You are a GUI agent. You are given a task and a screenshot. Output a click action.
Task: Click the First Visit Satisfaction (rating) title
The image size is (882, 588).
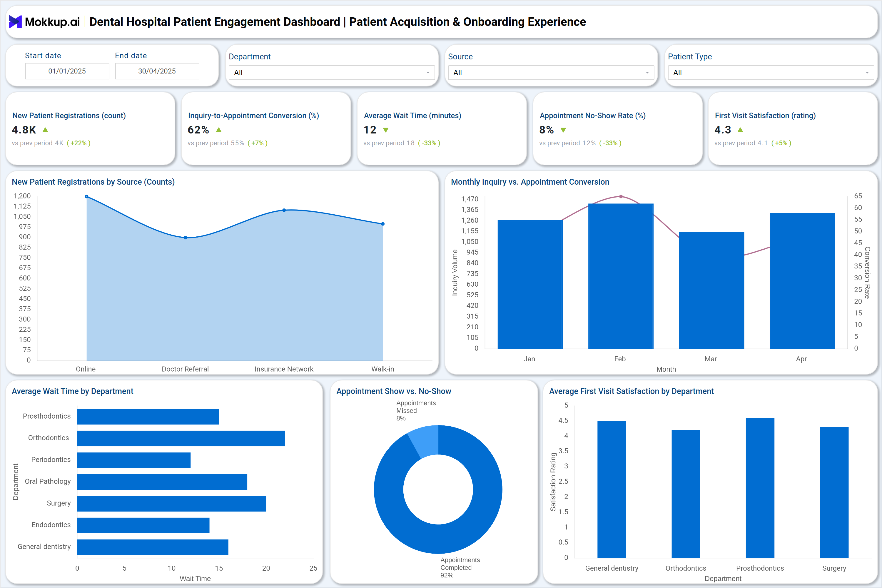pos(765,116)
